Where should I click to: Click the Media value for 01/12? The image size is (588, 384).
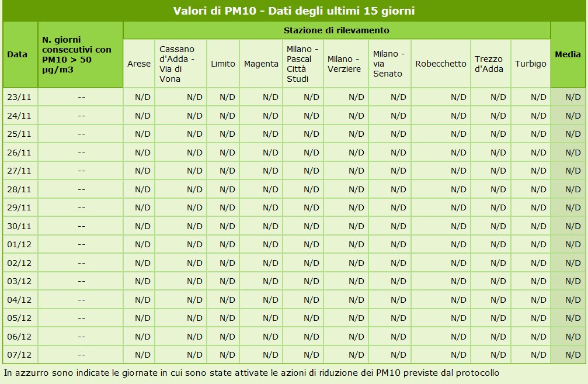tap(573, 244)
